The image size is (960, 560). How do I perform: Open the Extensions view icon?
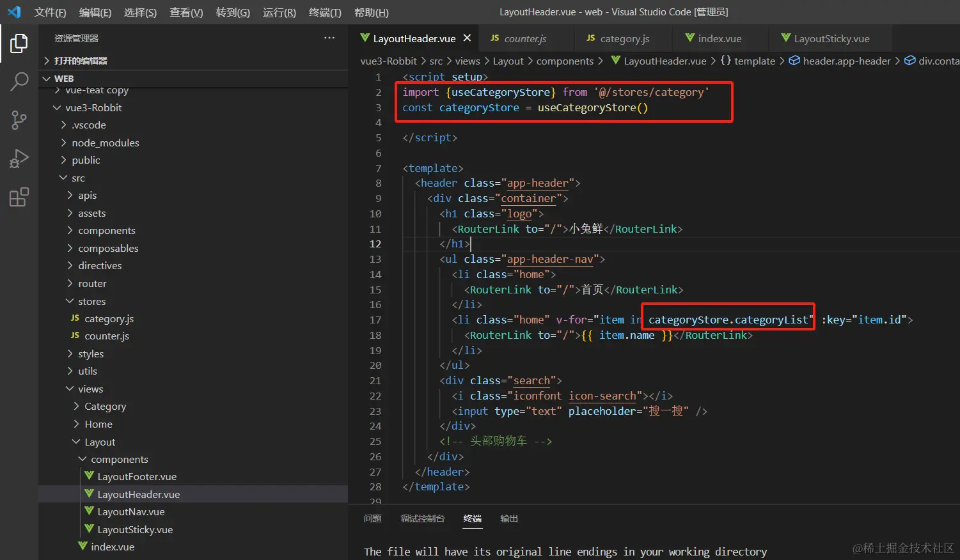click(x=19, y=198)
